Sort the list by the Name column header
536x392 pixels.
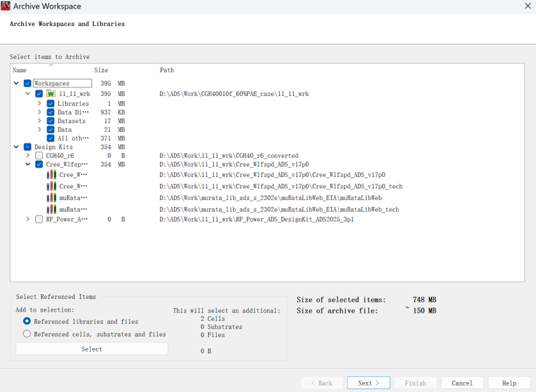click(x=51, y=70)
